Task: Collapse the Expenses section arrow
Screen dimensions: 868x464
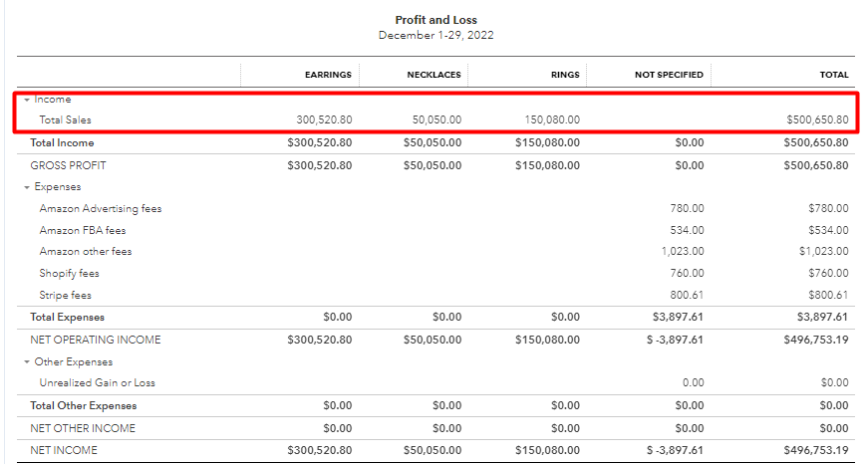Action: coord(27,187)
